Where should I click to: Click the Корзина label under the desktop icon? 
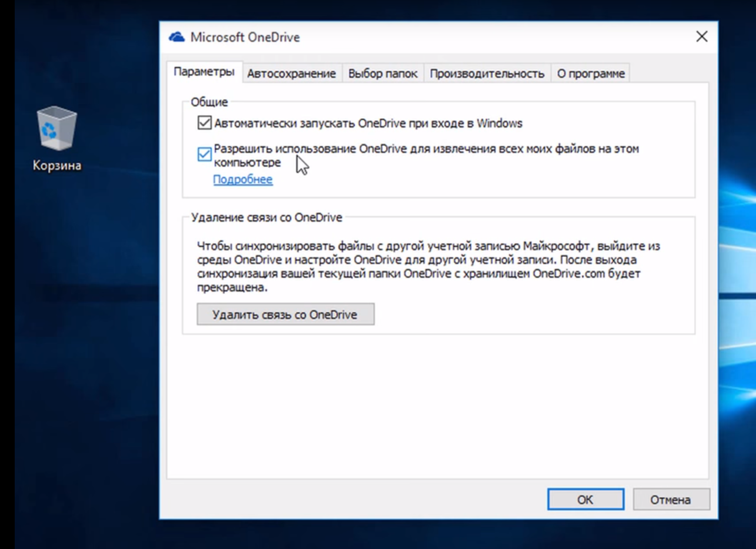(x=57, y=165)
